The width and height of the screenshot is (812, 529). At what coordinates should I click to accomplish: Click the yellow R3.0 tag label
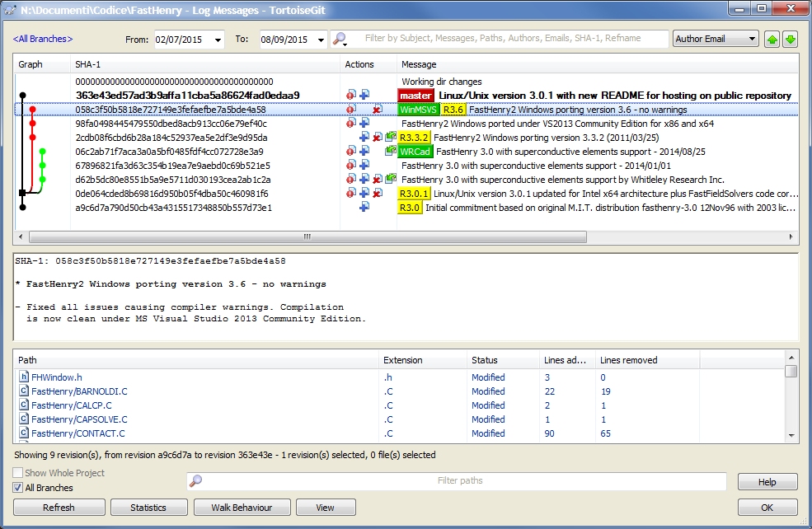410,208
